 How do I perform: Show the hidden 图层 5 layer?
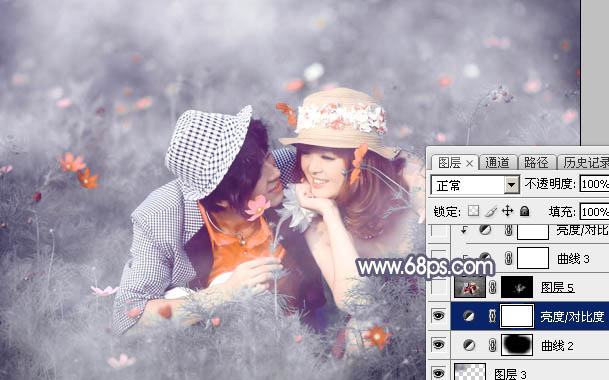(439, 287)
